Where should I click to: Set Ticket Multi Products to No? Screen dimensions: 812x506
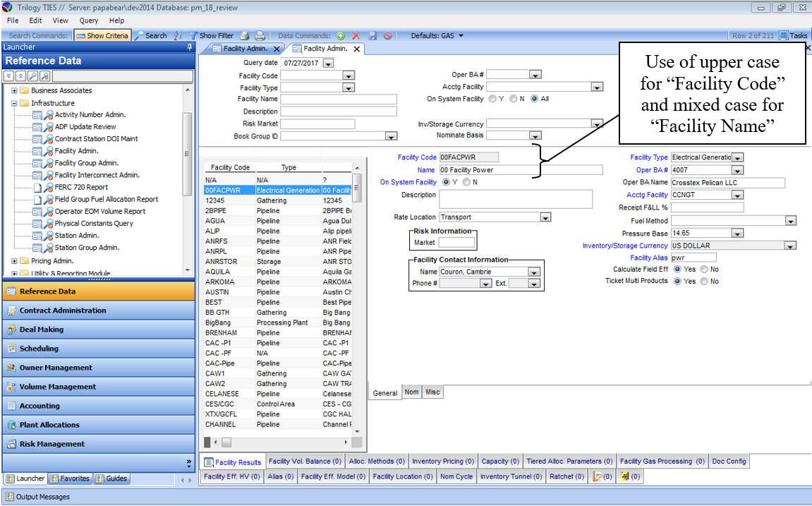[x=705, y=282]
